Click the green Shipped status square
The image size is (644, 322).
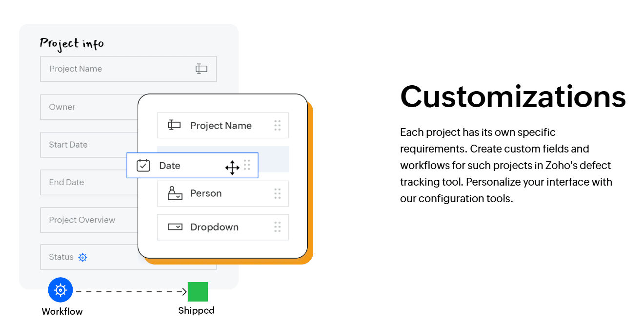(x=198, y=292)
